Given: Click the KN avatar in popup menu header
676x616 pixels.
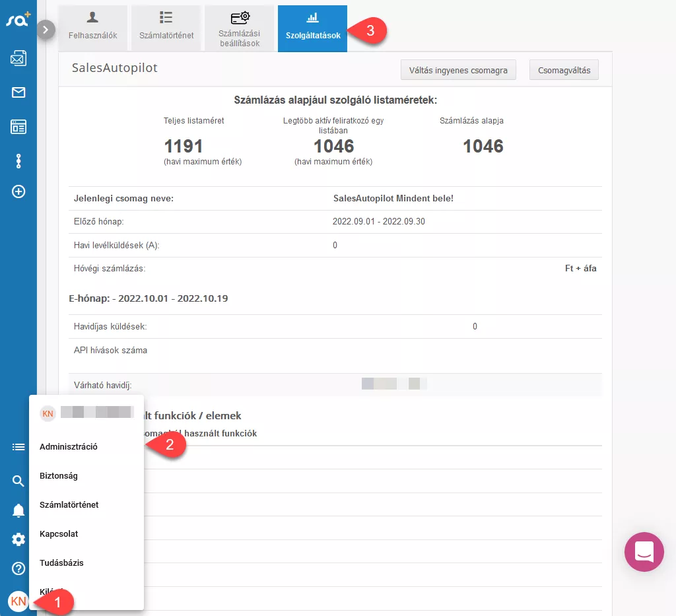Looking at the screenshot, I should click(x=48, y=413).
